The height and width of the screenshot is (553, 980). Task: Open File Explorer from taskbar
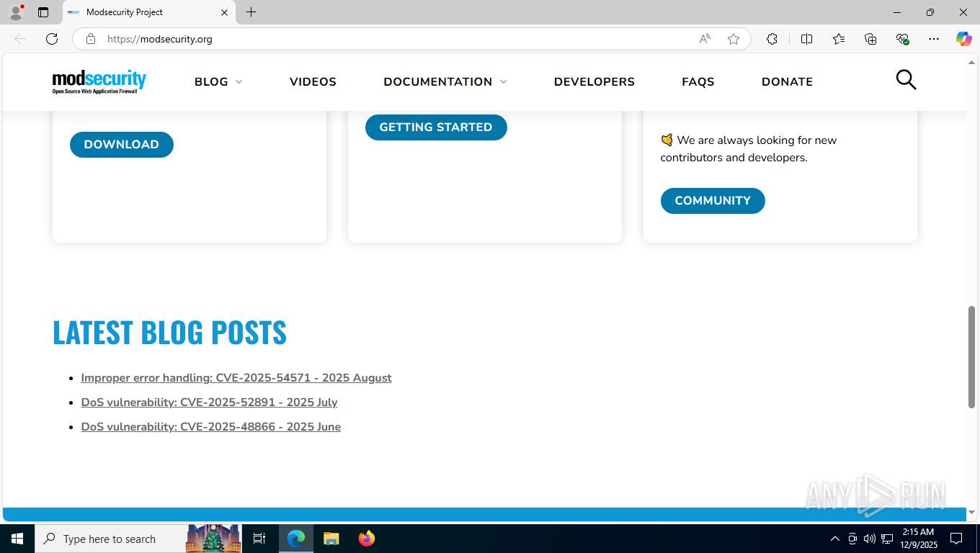[331, 539]
